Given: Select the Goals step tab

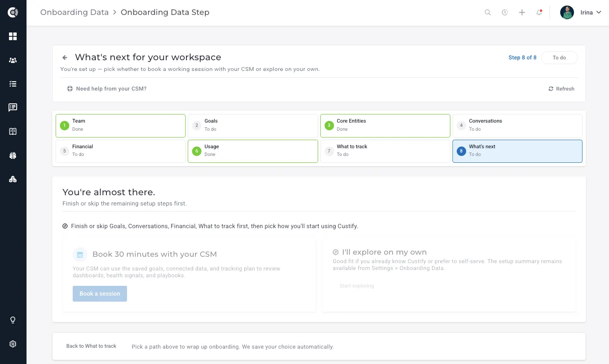Looking at the screenshot, I should 253,126.
